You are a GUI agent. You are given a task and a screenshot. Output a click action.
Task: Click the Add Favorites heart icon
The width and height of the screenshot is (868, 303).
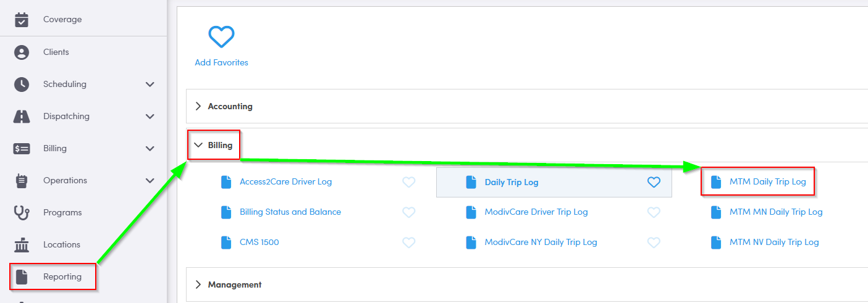tap(221, 37)
